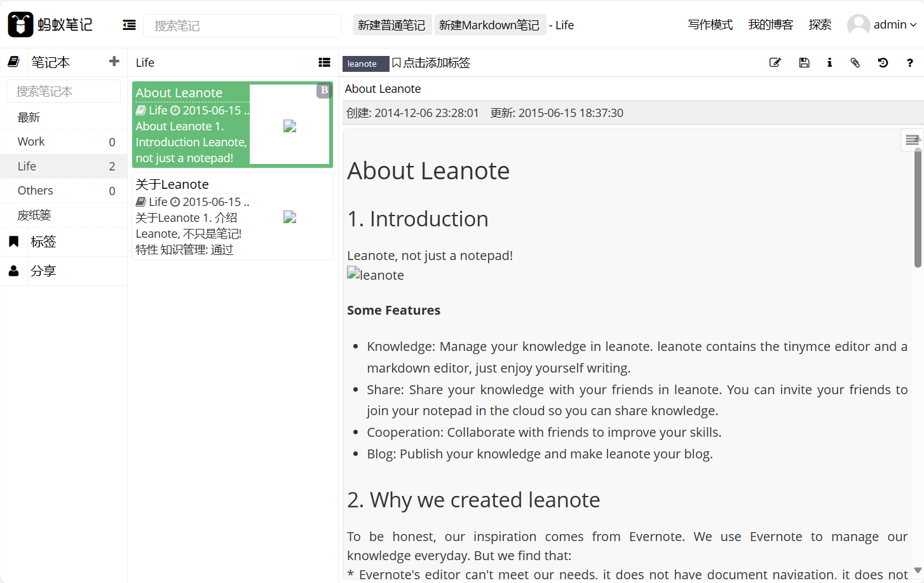924x583 pixels.
Task: Click the 搜索笔记 search field
Action: [242, 25]
